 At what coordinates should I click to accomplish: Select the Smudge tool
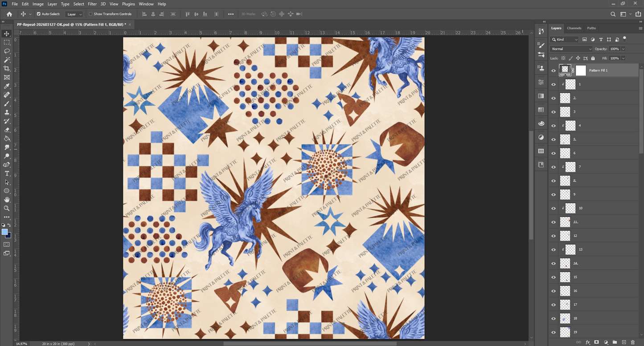(x=7, y=147)
